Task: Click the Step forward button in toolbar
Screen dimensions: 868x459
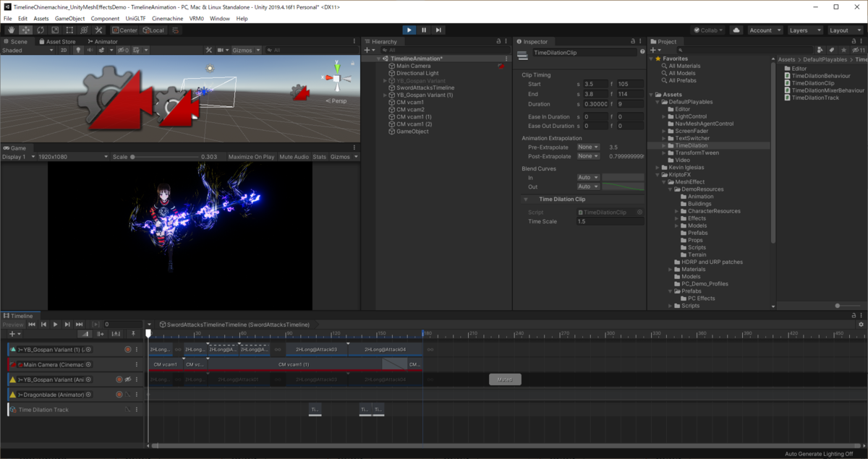Action: (438, 30)
